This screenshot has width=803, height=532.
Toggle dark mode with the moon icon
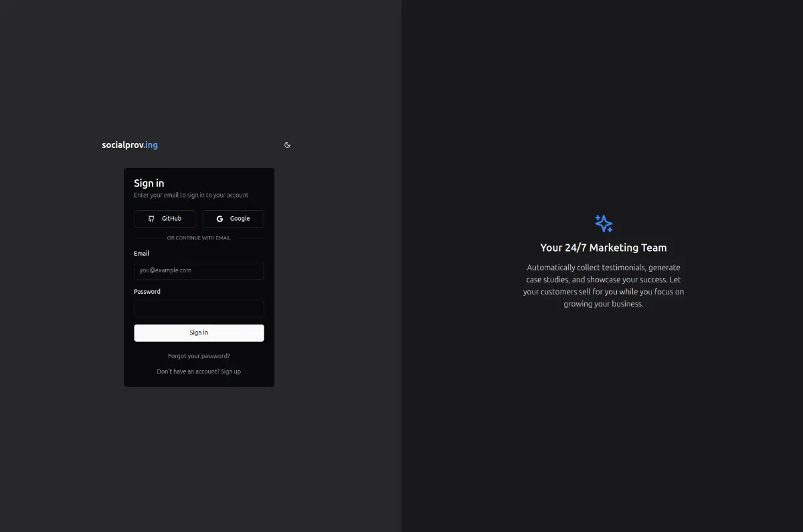tap(288, 145)
